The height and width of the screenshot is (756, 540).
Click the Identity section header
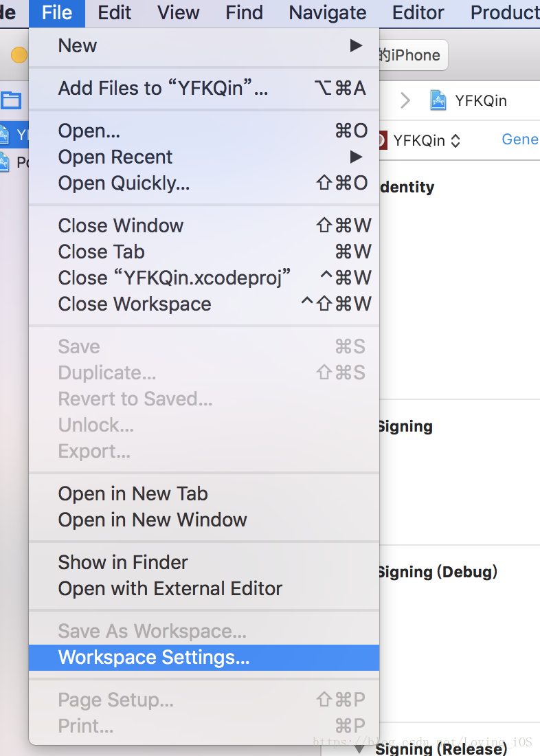click(x=407, y=187)
